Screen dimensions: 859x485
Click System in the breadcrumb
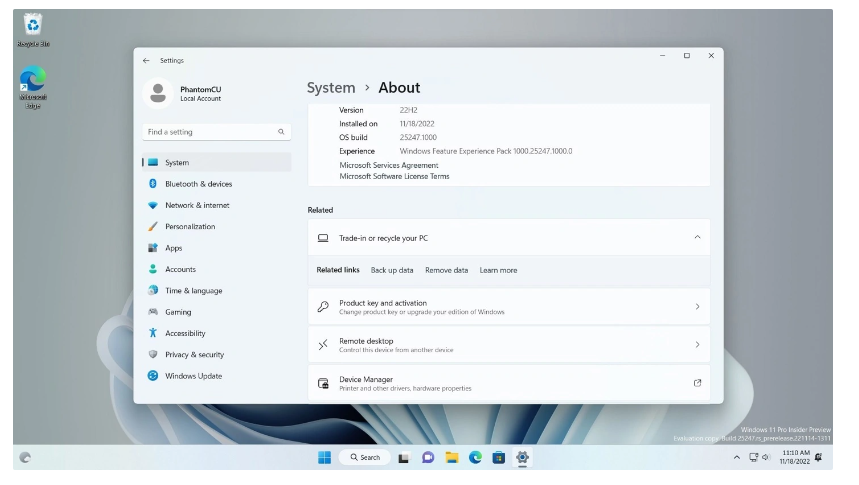point(331,88)
